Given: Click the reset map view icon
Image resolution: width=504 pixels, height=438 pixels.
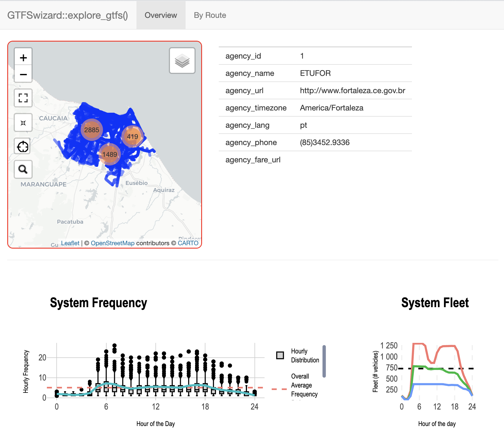Looking at the screenshot, I should [x=23, y=123].
